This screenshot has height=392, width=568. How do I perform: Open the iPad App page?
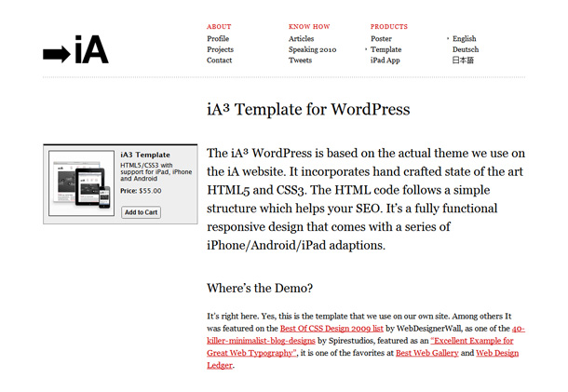coord(385,61)
